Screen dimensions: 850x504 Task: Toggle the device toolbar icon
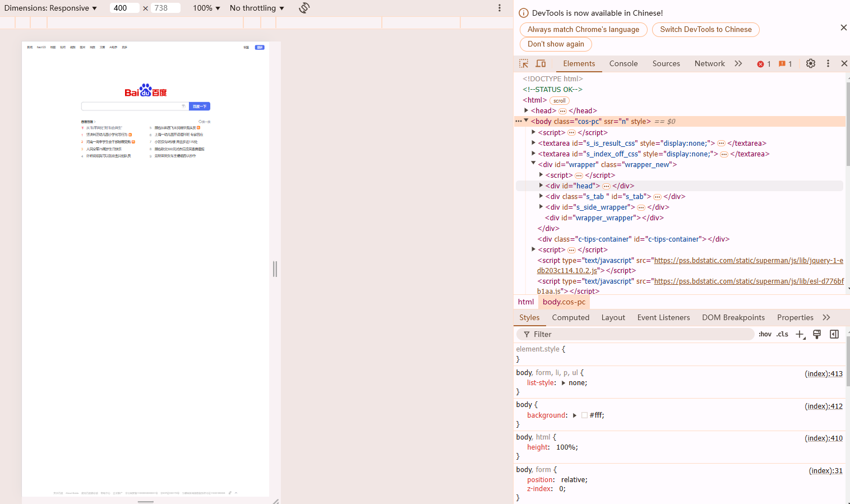tap(541, 64)
